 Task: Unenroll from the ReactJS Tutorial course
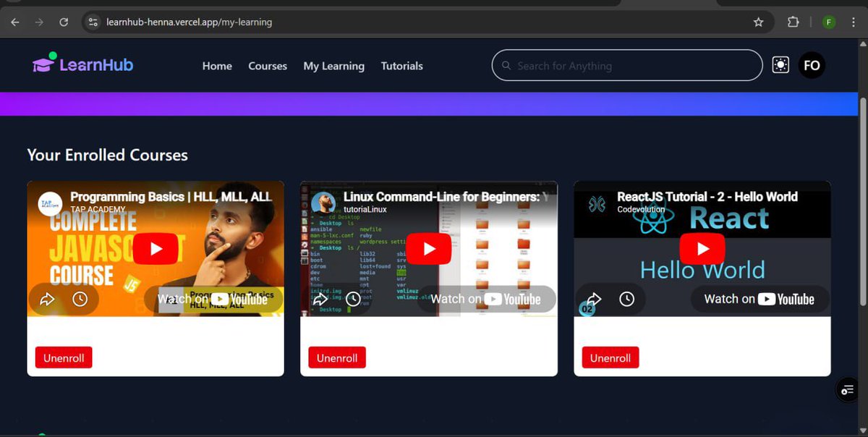pos(610,357)
